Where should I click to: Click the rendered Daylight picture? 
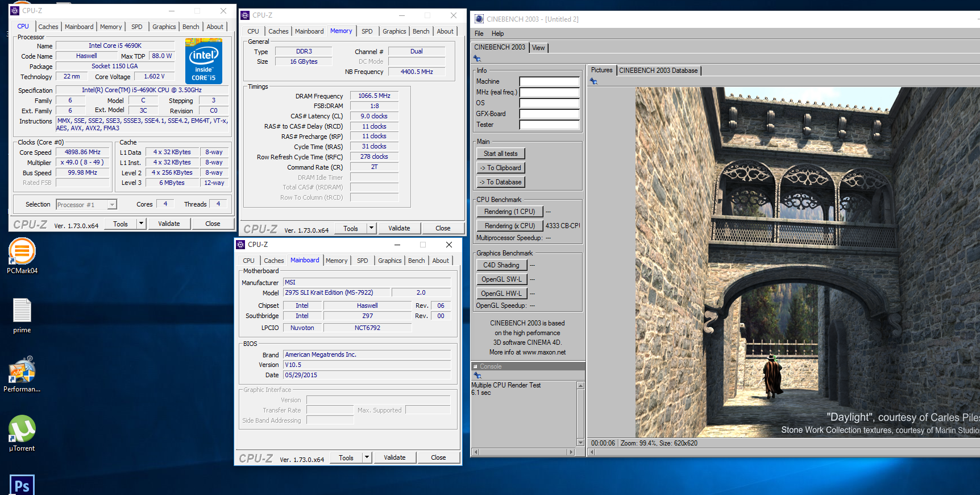coord(807,262)
